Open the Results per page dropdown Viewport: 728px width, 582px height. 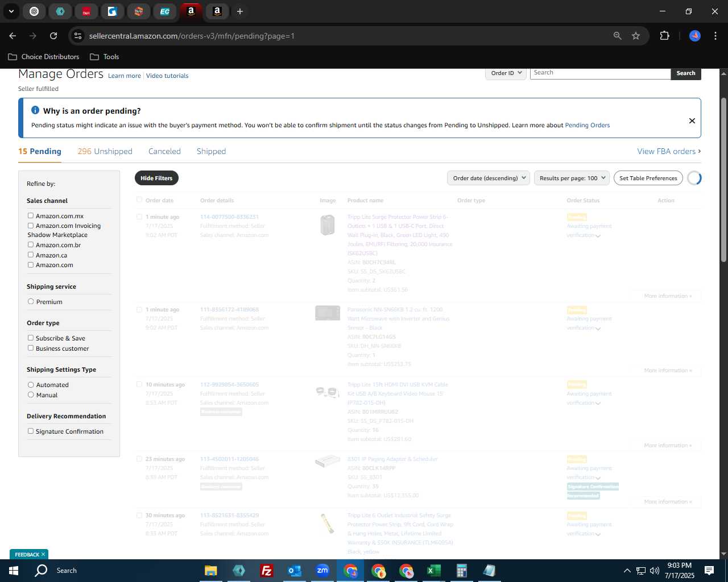tap(572, 178)
